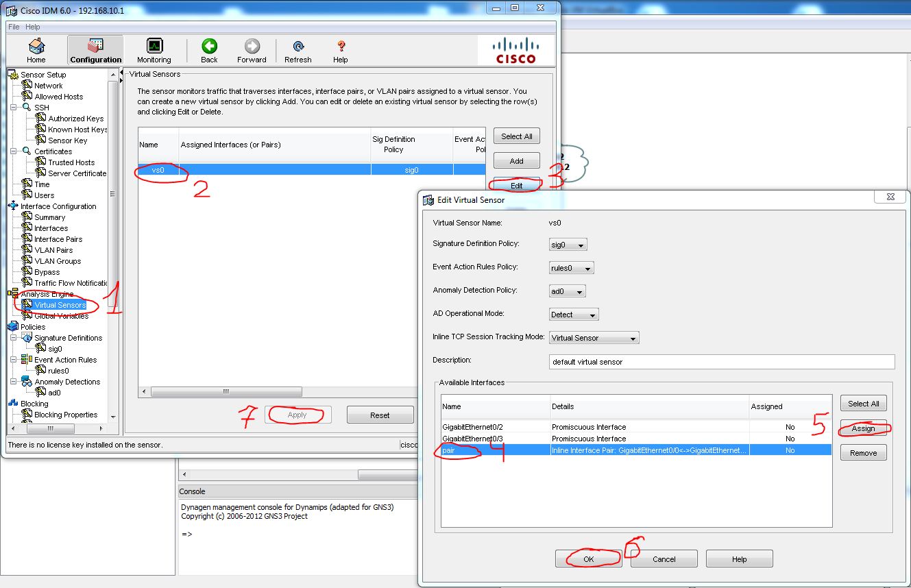
Task: Open Help in the Edit dialog
Action: click(740, 559)
